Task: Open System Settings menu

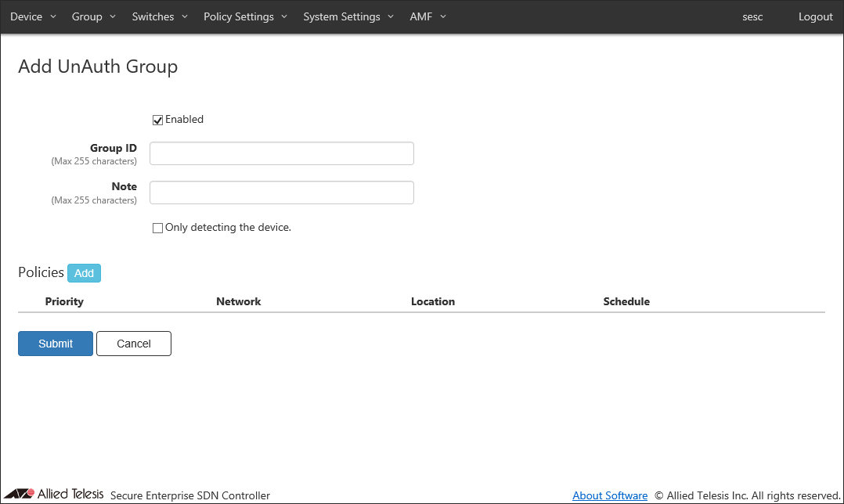Action: tap(348, 16)
